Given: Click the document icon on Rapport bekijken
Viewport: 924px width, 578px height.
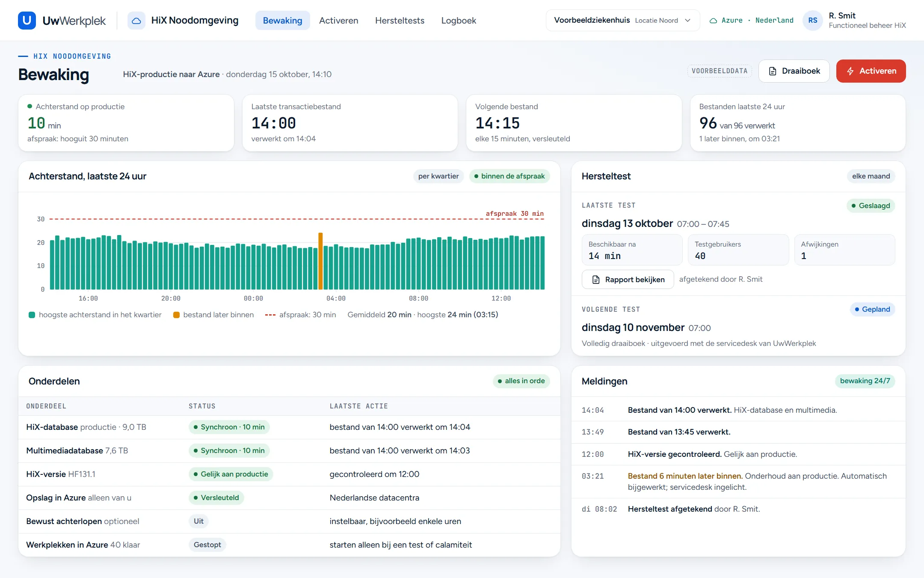Looking at the screenshot, I should [x=596, y=280].
